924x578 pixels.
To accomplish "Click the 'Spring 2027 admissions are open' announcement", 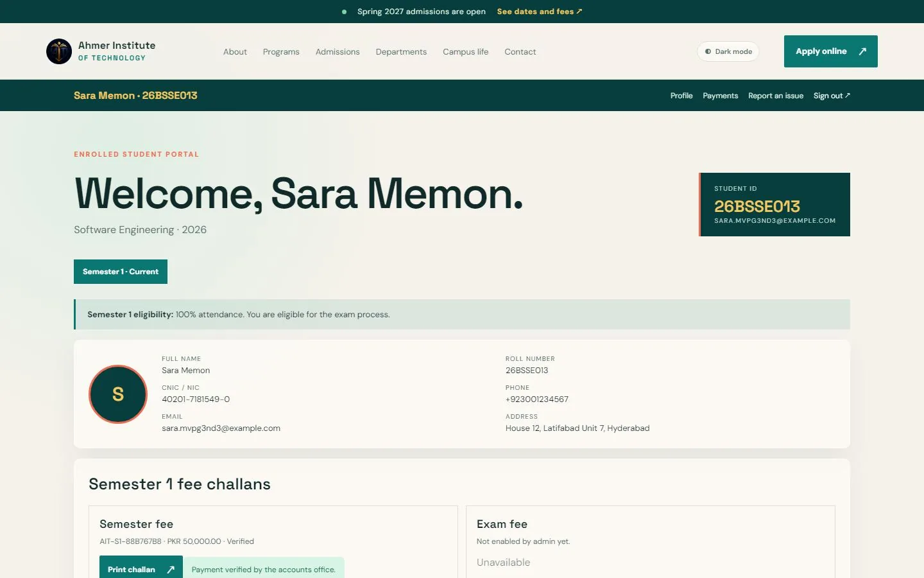I will coord(422,12).
